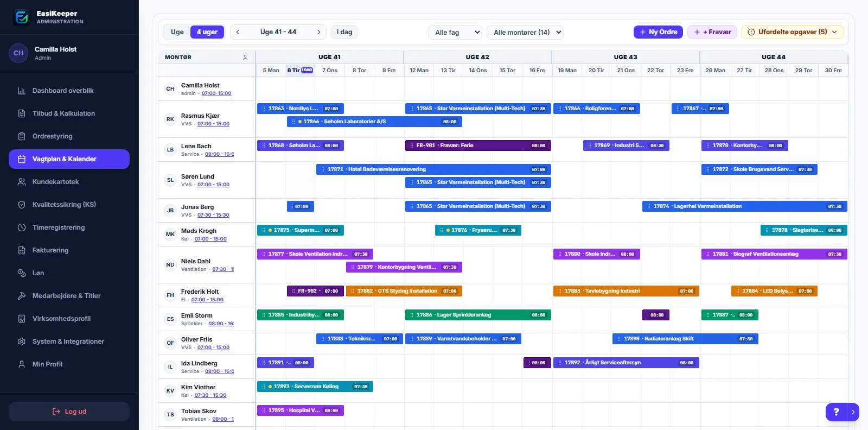Open the Alle montører (14) dropdown
The width and height of the screenshot is (868, 430).
tap(525, 32)
